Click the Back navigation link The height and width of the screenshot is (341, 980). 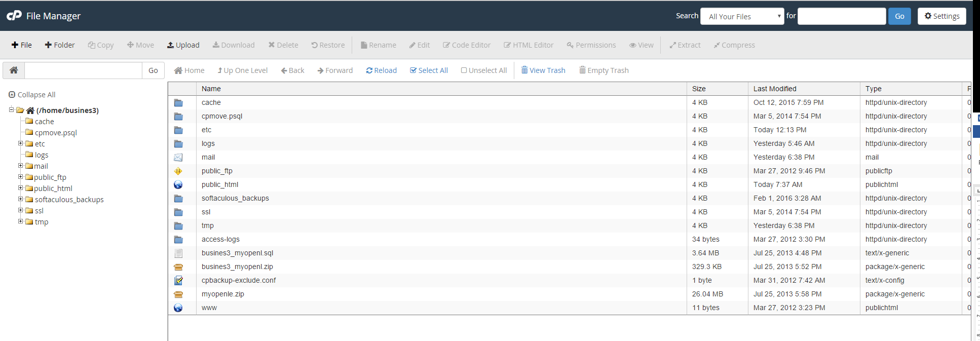[293, 70]
